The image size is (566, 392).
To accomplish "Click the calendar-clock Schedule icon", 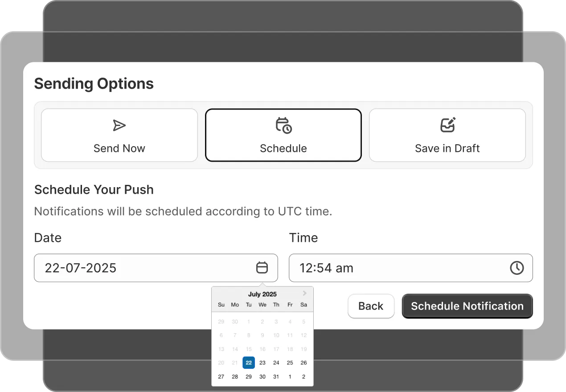I will pos(283,126).
